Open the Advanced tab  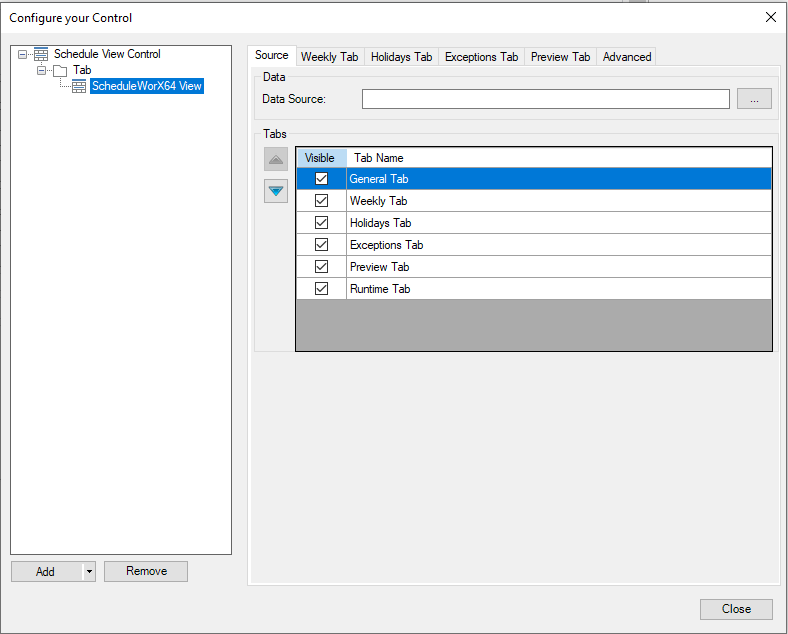tap(627, 57)
